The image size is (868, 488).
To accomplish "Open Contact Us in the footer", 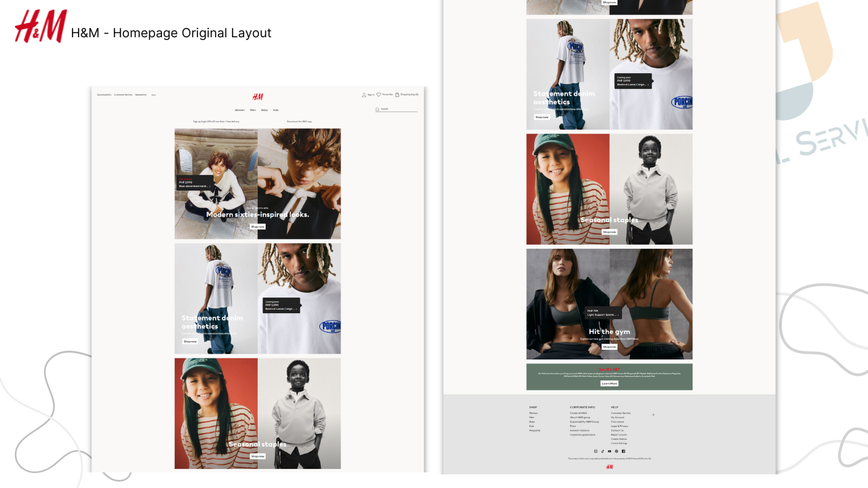I will pos(617,430).
